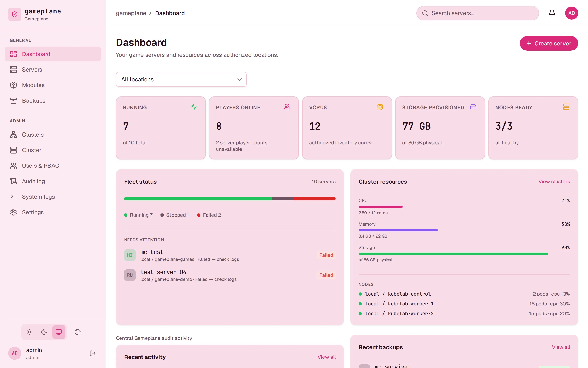Click the MI badge for mc-test
The image size is (588, 368).
click(130, 255)
